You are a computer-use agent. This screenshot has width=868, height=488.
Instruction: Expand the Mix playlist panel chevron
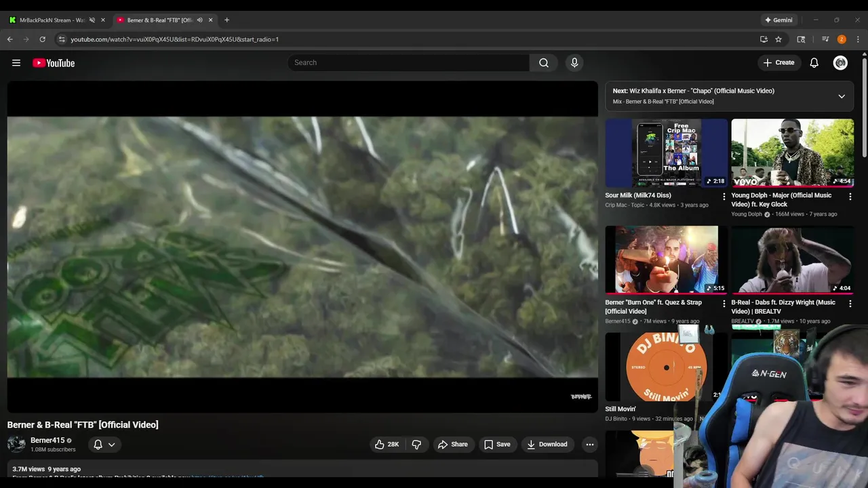(842, 96)
